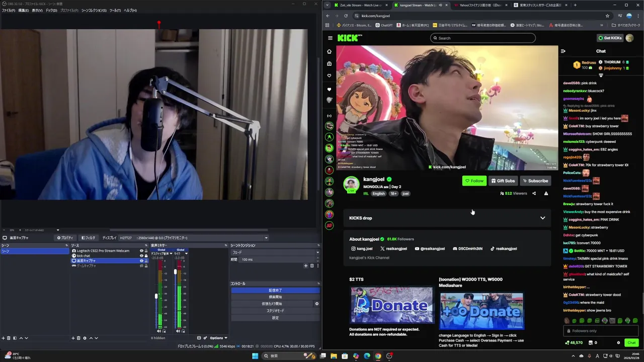
Task: Open Kick browse icon in sidebar
Action: point(330,64)
